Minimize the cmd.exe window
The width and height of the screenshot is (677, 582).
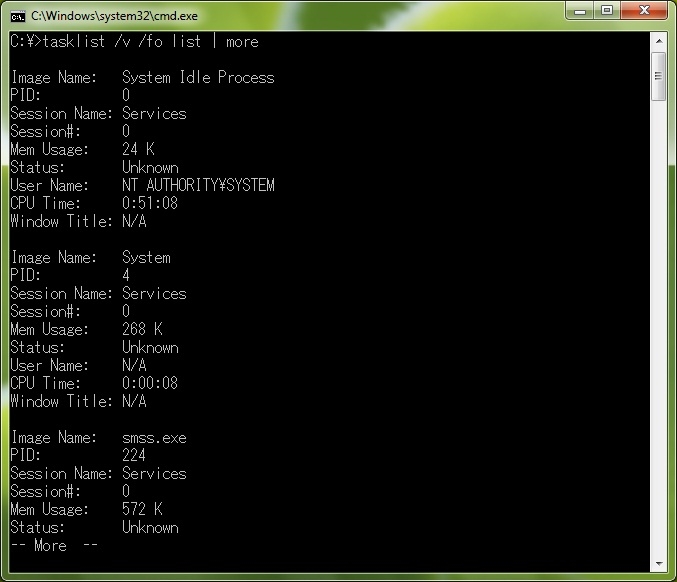(x=580, y=11)
